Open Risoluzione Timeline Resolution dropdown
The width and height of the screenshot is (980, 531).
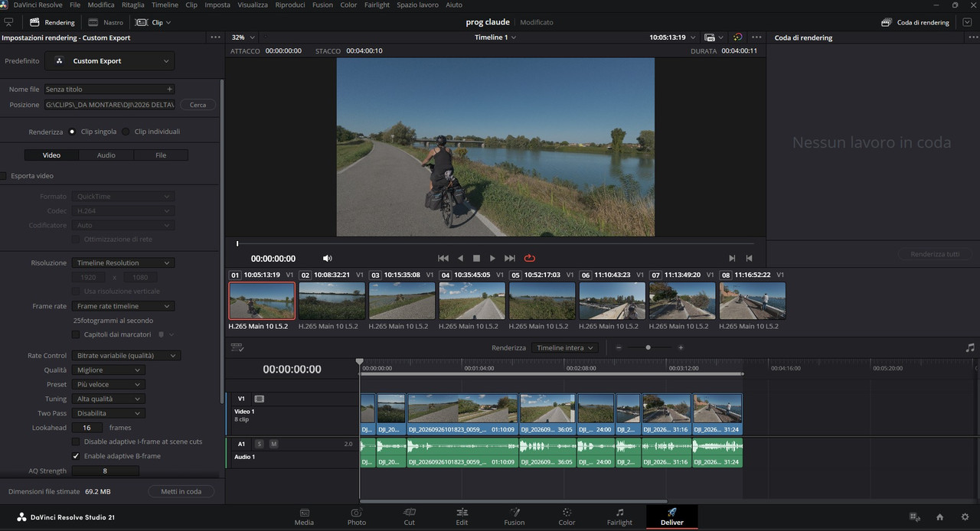coord(122,262)
